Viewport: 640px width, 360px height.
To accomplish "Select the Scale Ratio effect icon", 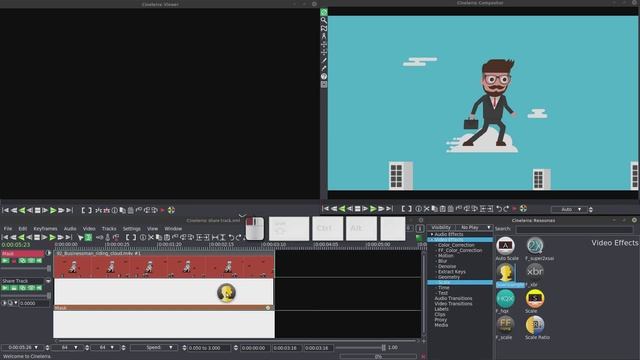I will (x=535, y=325).
